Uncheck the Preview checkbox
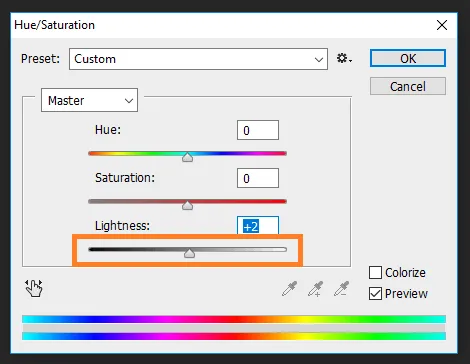 tap(375, 294)
